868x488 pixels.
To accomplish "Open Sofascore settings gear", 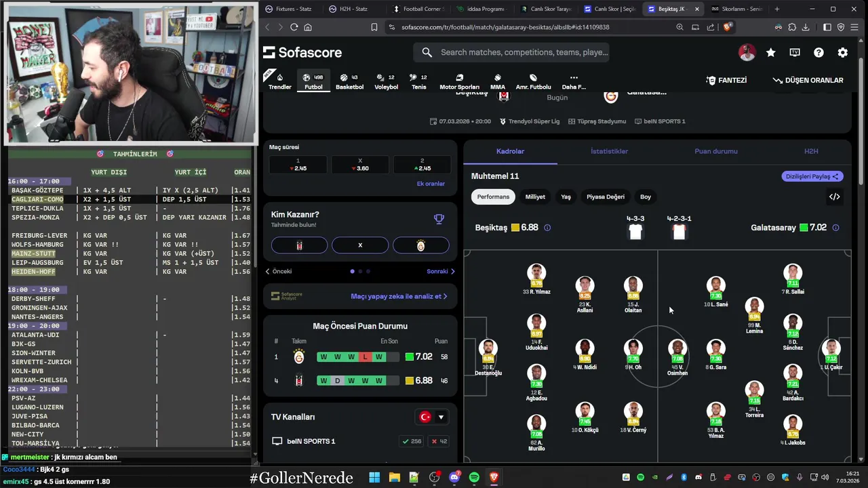I will [x=842, y=52].
